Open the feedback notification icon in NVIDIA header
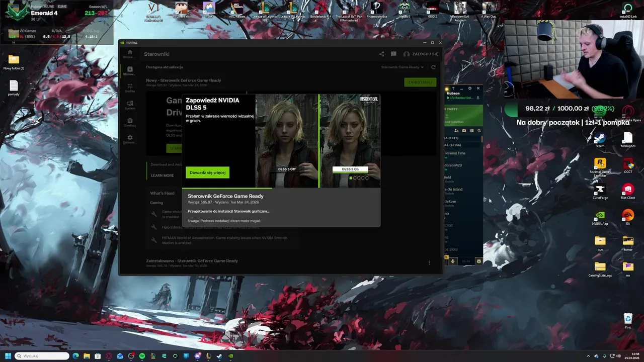644x362 pixels. click(x=393, y=54)
